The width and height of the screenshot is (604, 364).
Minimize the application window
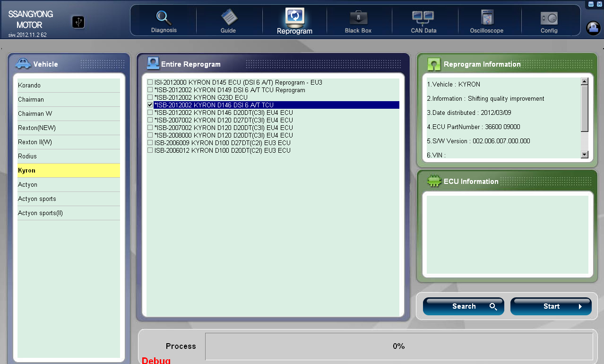tap(591, 4)
